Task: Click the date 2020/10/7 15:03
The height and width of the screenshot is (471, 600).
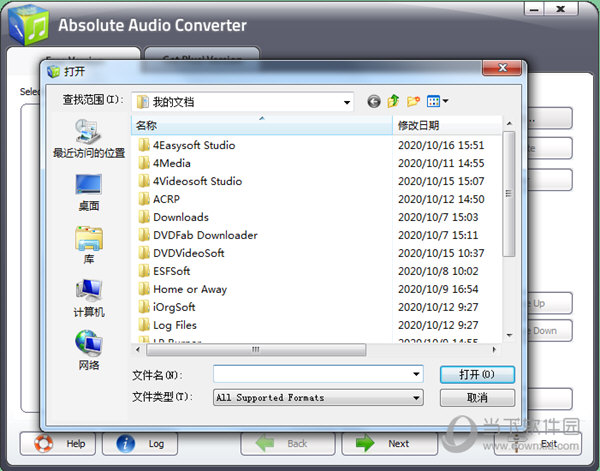Action: pos(438,217)
